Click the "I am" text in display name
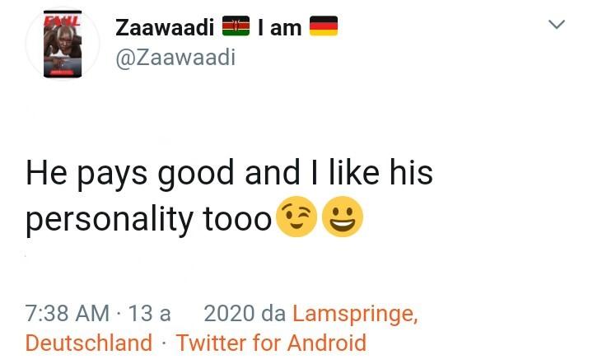 pos(280,27)
